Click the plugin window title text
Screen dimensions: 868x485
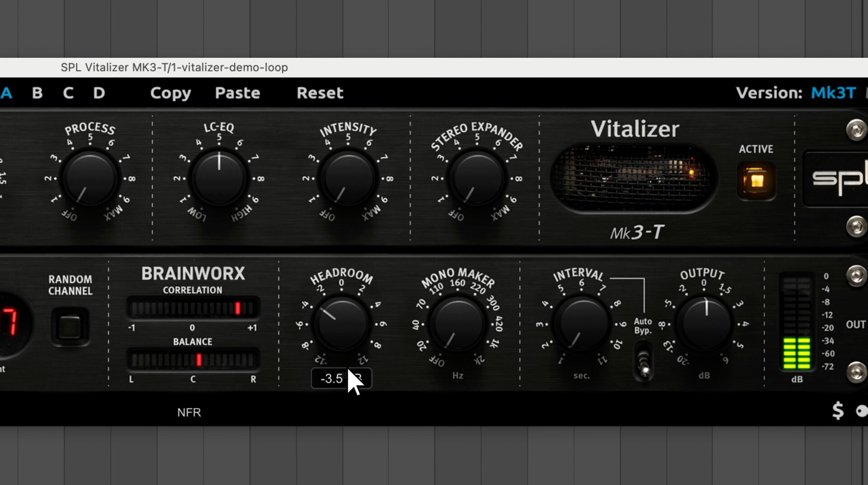[174, 67]
